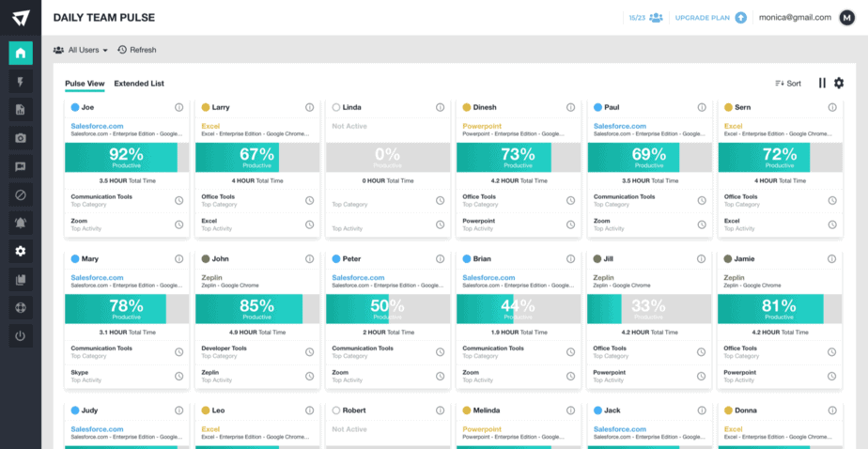Open the chat message sidebar icon

21,166
